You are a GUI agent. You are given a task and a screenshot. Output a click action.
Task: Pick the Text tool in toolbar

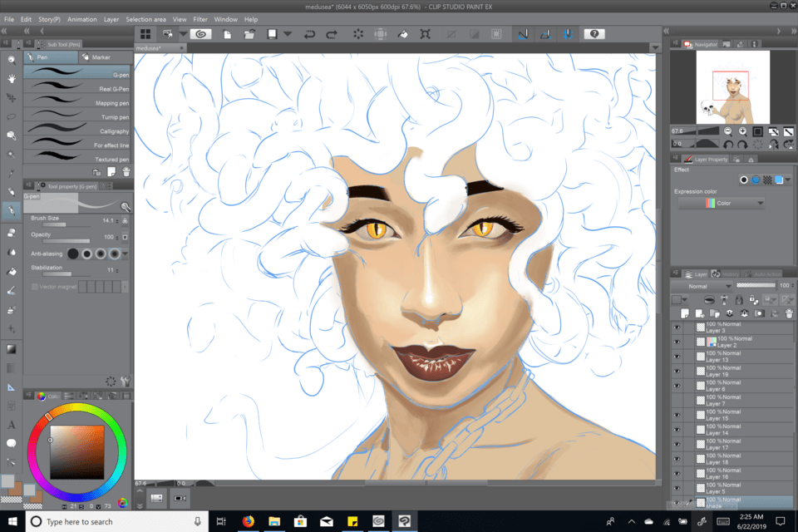pos(12,424)
